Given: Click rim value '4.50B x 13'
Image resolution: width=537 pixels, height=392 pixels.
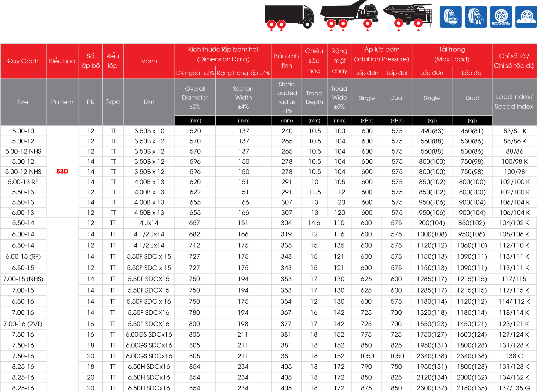Looking at the screenshot, I should click(149, 213).
